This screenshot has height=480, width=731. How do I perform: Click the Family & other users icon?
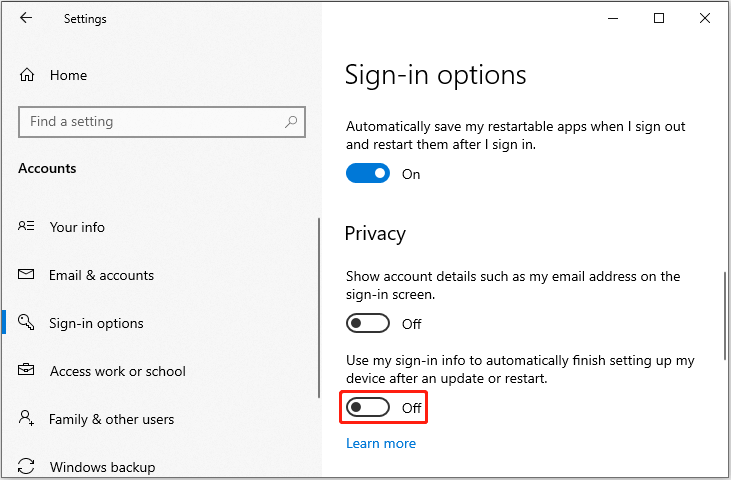pos(26,418)
